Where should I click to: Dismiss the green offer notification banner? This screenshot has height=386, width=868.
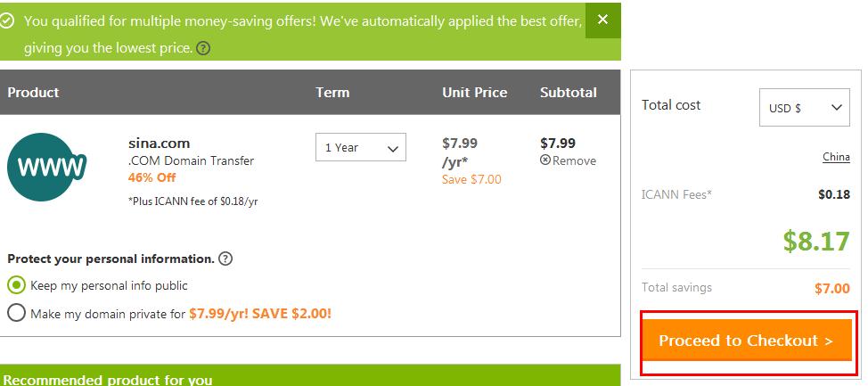(602, 21)
